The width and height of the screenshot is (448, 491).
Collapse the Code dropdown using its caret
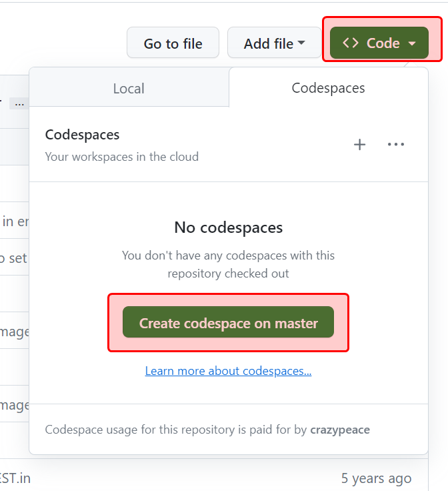point(412,43)
